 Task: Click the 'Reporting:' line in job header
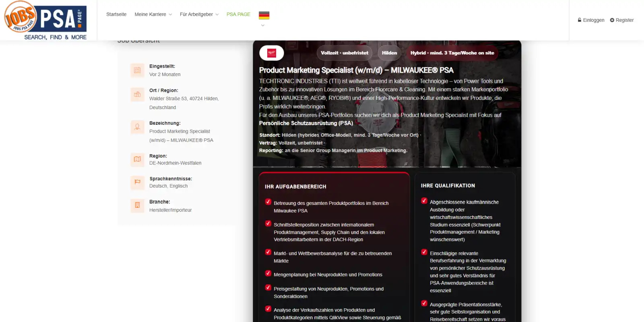coord(333,151)
